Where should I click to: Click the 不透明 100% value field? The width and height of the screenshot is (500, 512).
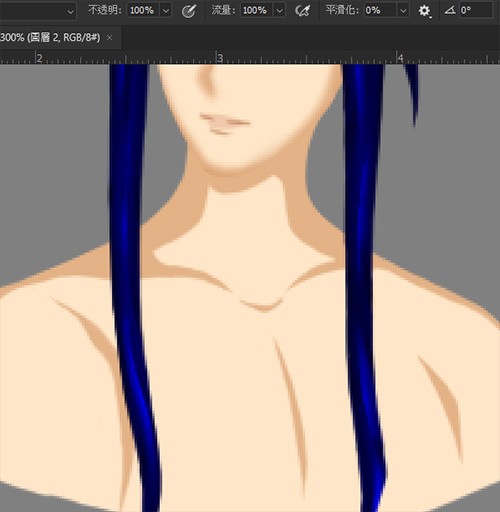tap(143, 11)
